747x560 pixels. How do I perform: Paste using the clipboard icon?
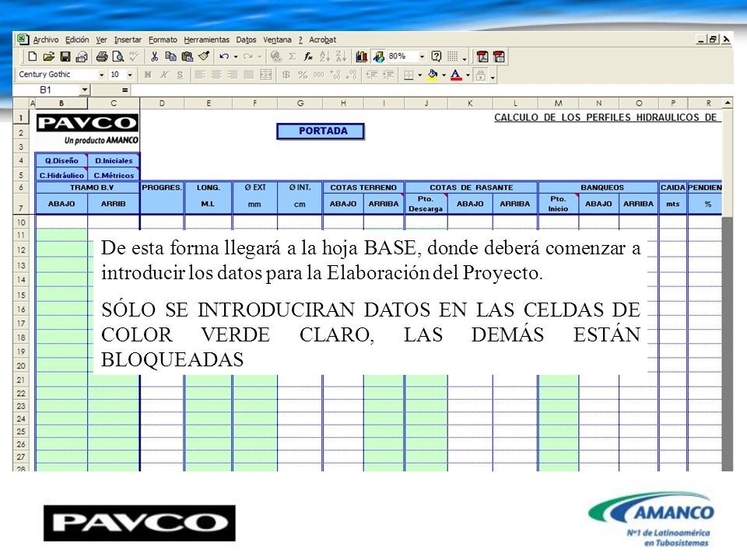point(188,57)
